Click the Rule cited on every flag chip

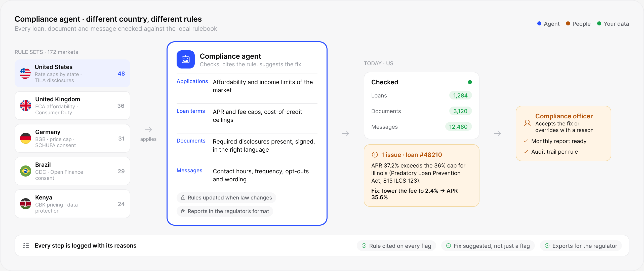[x=396, y=246]
